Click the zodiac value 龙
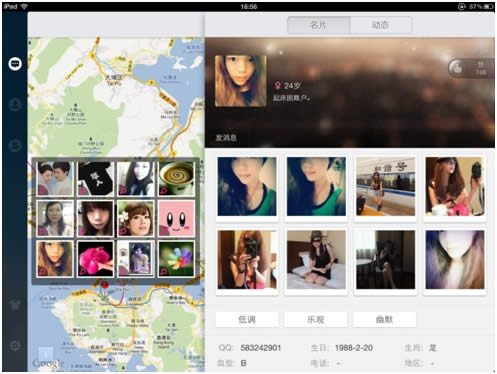Screen dimensions: 497x374 click(432, 348)
